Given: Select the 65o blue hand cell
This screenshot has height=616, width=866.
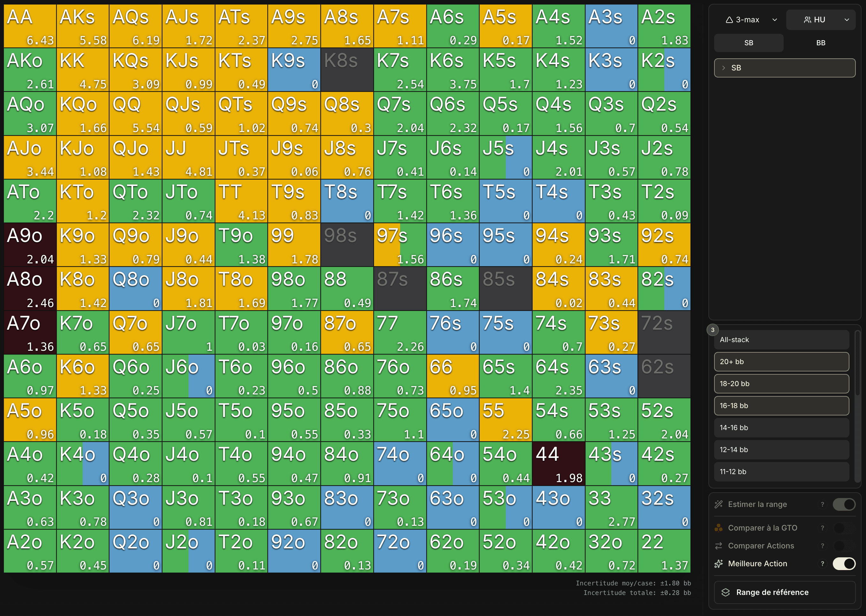Looking at the screenshot, I should (x=453, y=420).
